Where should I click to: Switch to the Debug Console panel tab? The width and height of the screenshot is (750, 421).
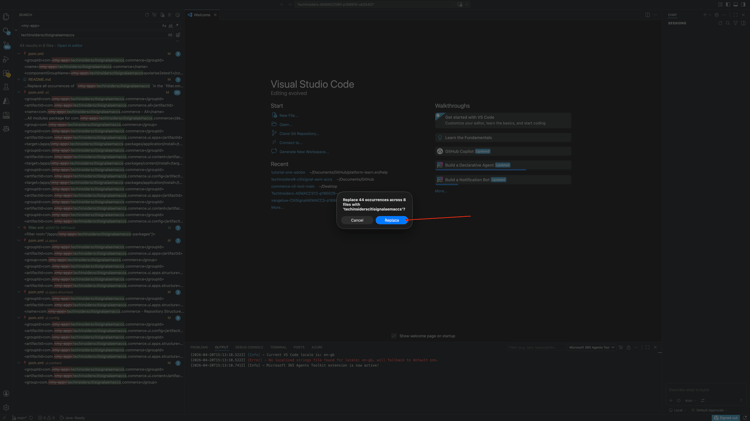coord(249,347)
